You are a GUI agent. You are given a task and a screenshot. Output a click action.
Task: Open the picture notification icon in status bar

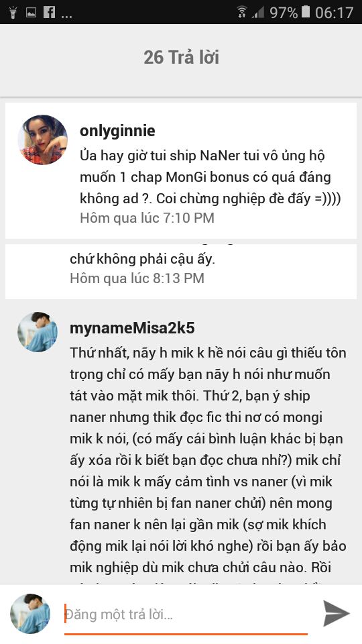click(x=32, y=12)
